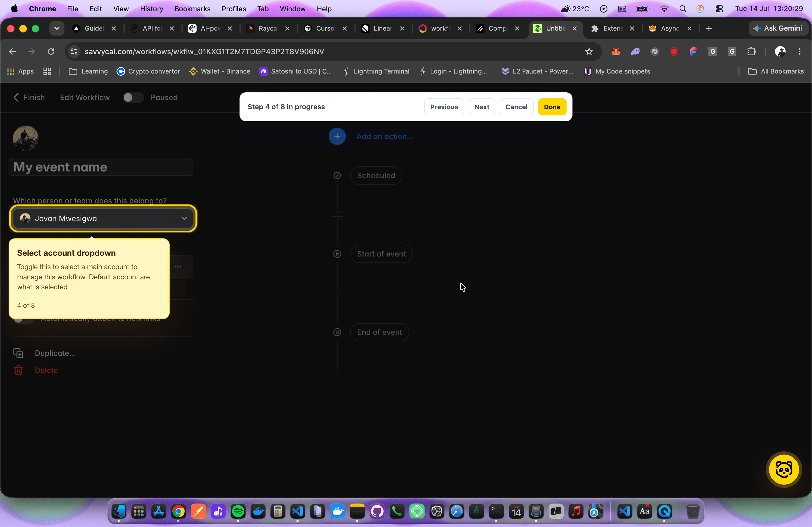Viewport: 812px width, 527px height.
Task: Click the red Delete trash icon
Action: (19, 370)
